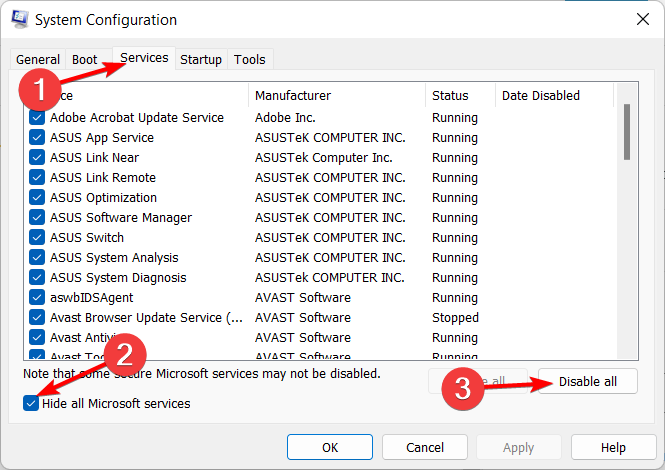Toggle Hide all Microsoft services checkbox
Viewport: 665px width, 470px height.
[x=33, y=404]
